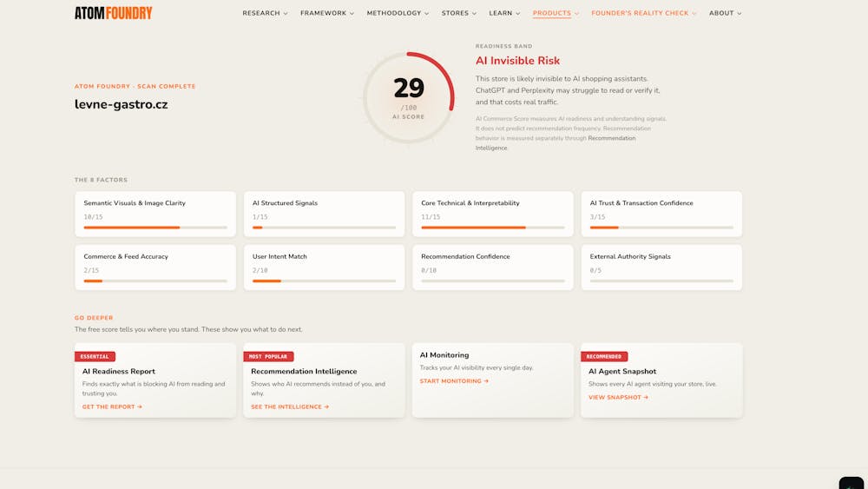Click Core Technical & Interpretability title
Screen dimensions: 868x489
click(470, 203)
